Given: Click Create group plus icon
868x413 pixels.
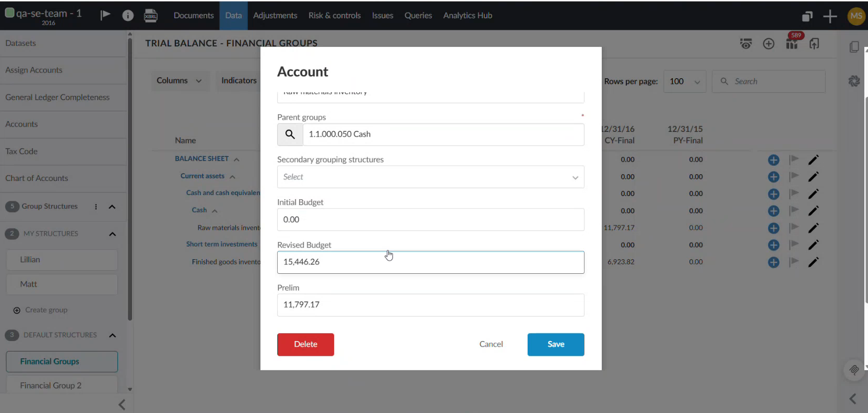Looking at the screenshot, I should point(17,310).
